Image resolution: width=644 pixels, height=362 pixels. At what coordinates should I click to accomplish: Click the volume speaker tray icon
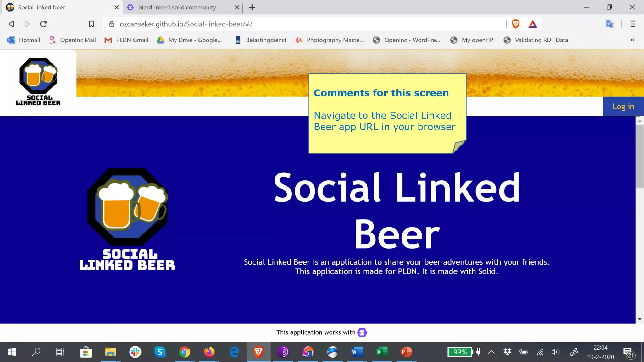pyautogui.click(x=556, y=352)
